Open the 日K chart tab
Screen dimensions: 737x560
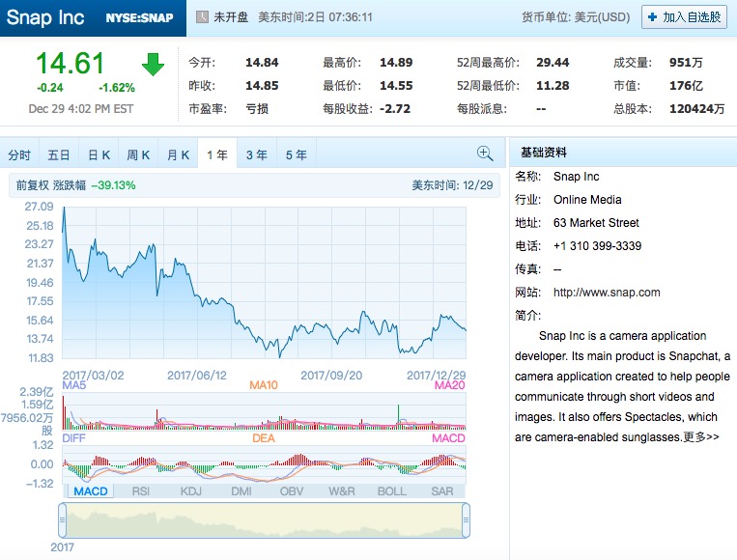pos(99,154)
